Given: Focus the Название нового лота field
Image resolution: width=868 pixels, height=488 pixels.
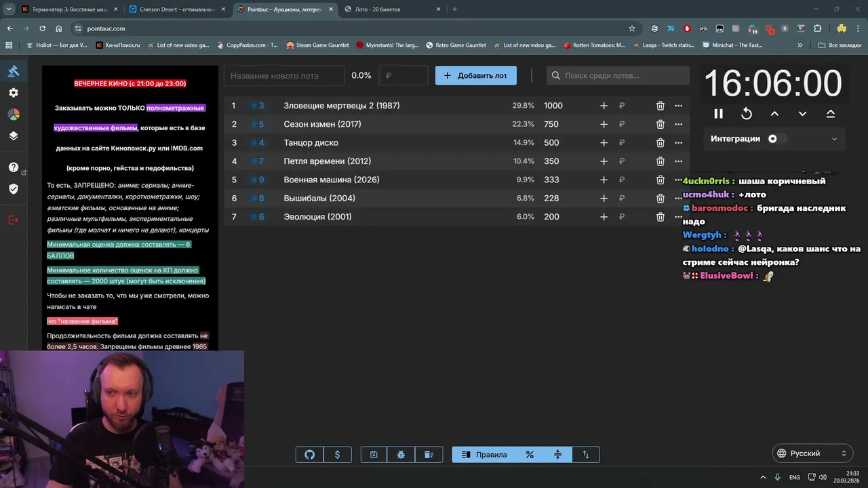Looking at the screenshot, I should pyautogui.click(x=284, y=75).
